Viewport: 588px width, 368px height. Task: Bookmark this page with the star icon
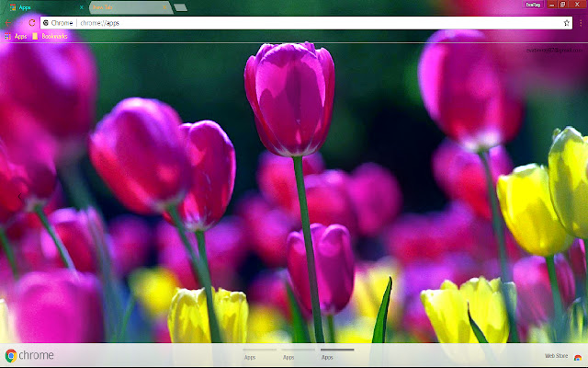566,23
